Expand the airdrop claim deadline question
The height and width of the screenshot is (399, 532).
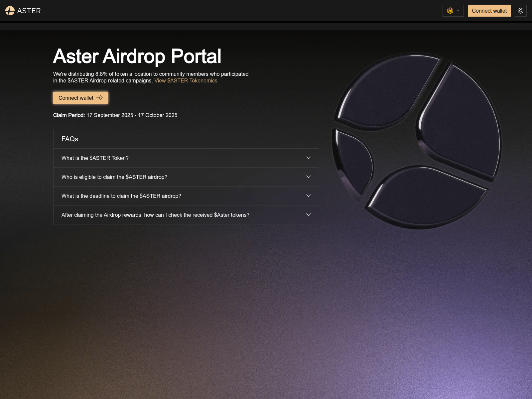[121, 196]
